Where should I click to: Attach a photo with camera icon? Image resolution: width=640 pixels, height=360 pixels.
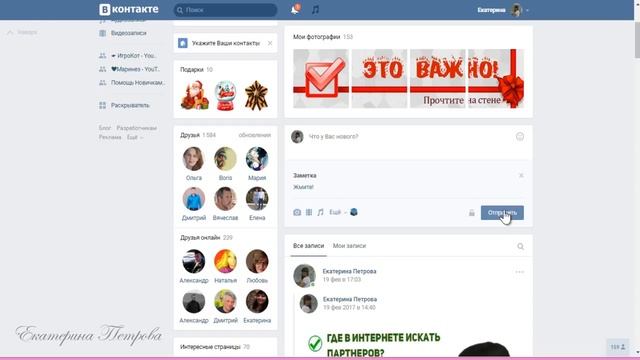pyautogui.click(x=297, y=212)
